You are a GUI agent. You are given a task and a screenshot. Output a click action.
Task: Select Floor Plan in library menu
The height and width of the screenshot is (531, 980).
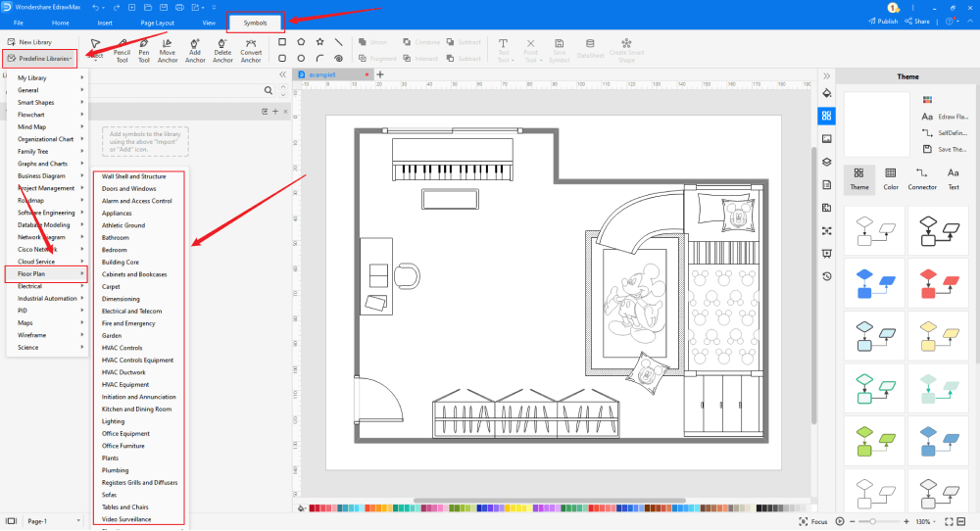pyautogui.click(x=46, y=273)
